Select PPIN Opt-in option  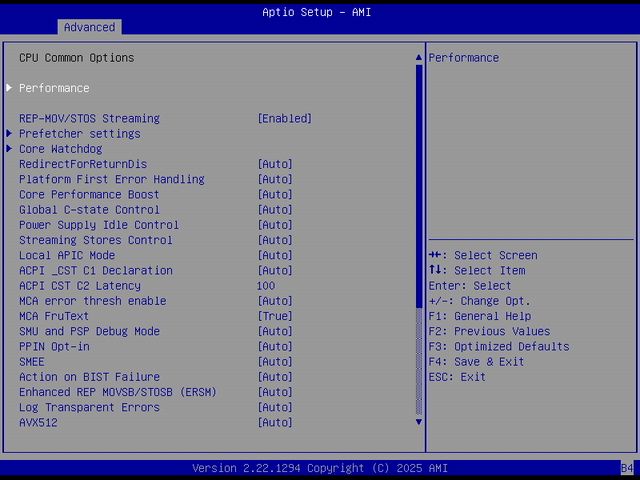point(54,347)
